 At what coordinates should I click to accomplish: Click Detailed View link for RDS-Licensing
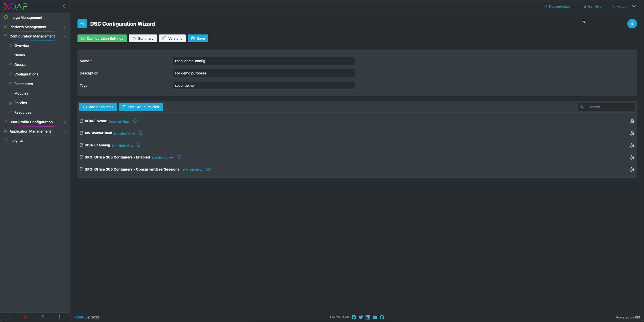click(123, 145)
